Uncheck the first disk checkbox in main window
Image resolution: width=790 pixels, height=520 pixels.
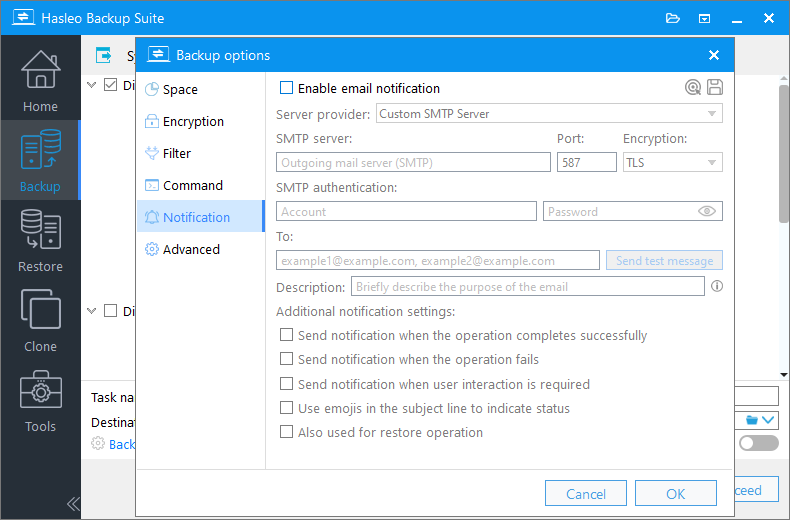(x=110, y=85)
